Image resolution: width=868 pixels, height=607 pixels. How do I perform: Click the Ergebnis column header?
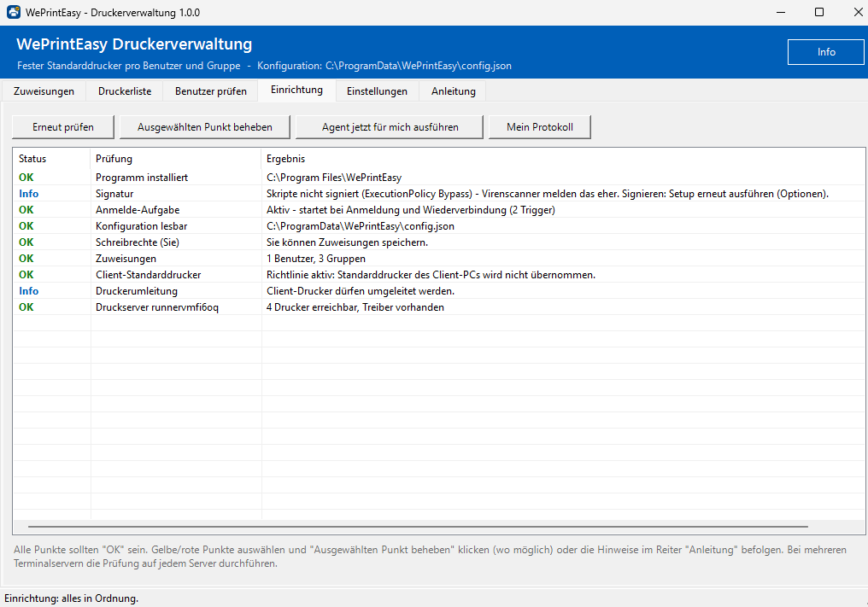pyautogui.click(x=562, y=159)
